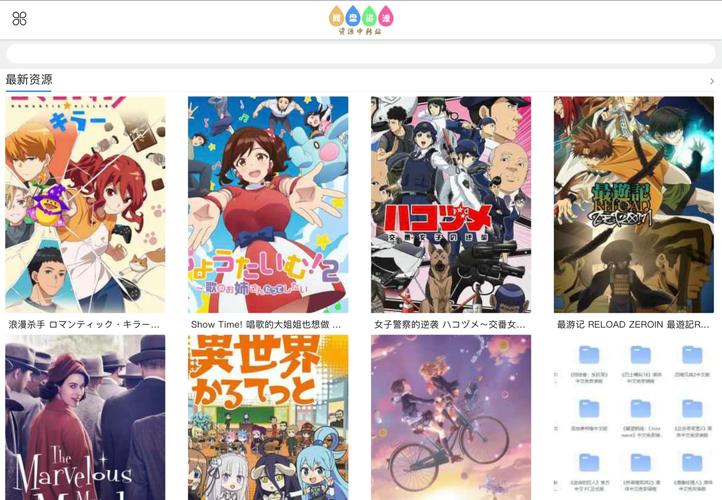Open the ハコヅメ police anime poster
The image size is (722, 500).
[x=451, y=204]
